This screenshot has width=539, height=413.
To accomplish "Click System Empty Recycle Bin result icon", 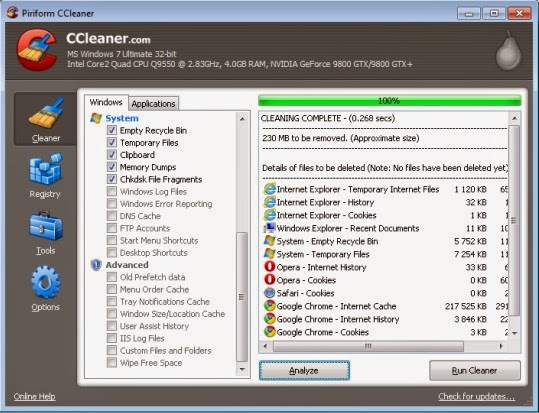I will 270,241.
